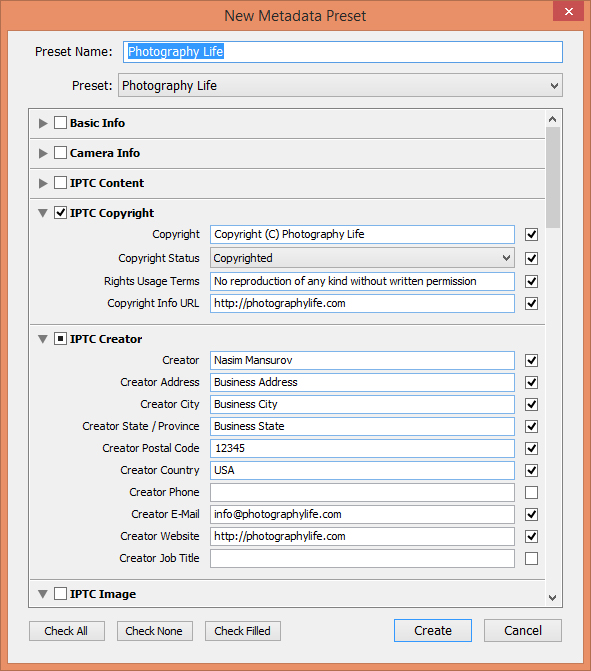Uncheck the Creator State / Province checkbox
The height and width of the screenshot is (671, 591).
click(532, 426)
